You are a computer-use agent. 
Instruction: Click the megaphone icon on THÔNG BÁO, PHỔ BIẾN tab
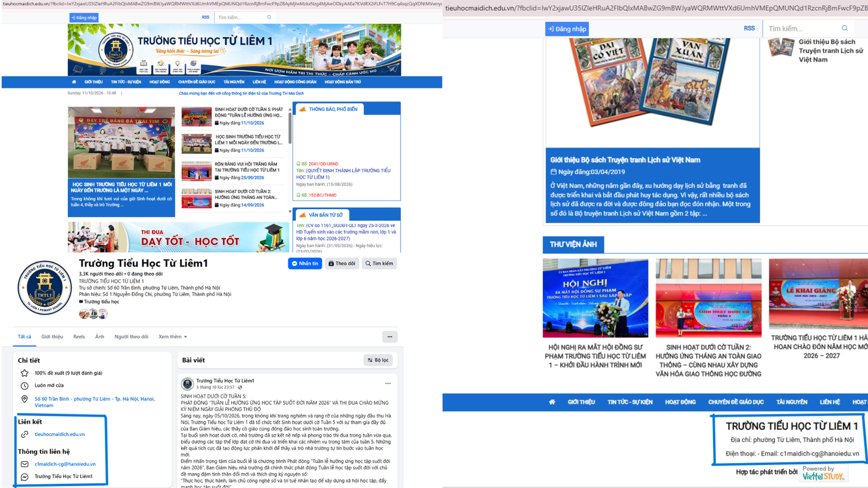click(302, 109)
